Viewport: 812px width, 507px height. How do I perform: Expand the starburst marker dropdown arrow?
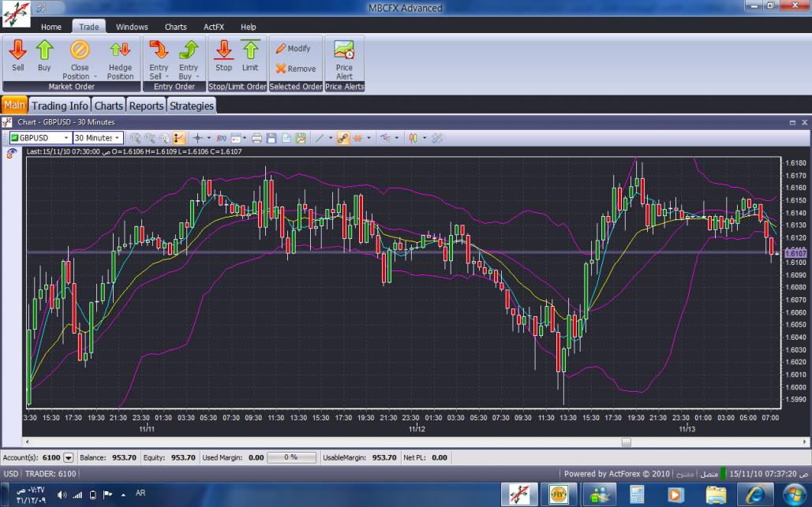pyautogui.click(x=369, y=138)
